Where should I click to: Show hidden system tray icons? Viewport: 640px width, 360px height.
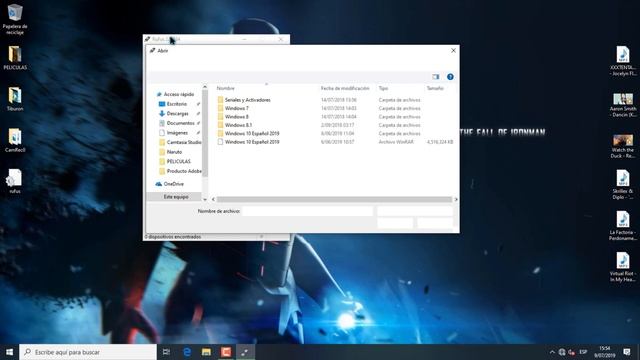pos(552,352)
